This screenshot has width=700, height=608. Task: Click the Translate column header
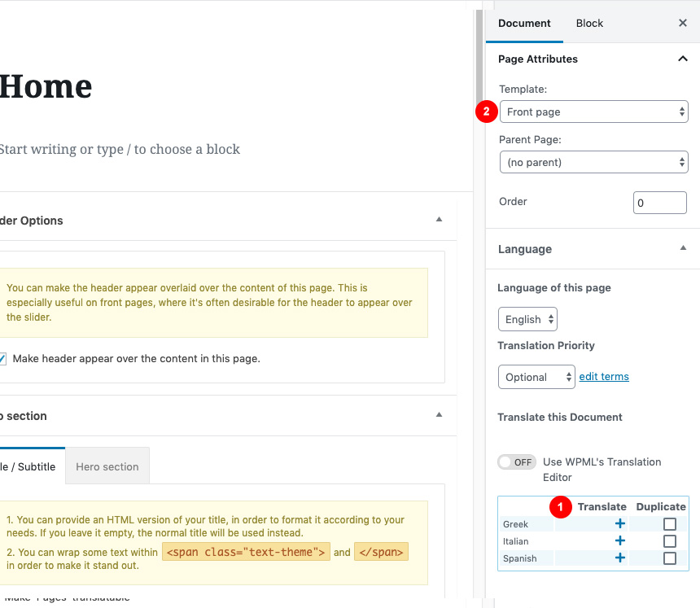point(602,506)
